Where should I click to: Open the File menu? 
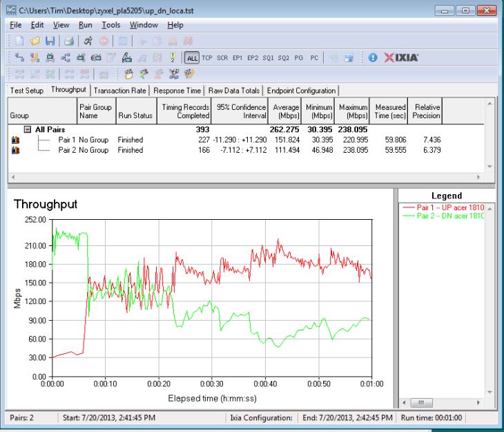[x=15, y=25]
